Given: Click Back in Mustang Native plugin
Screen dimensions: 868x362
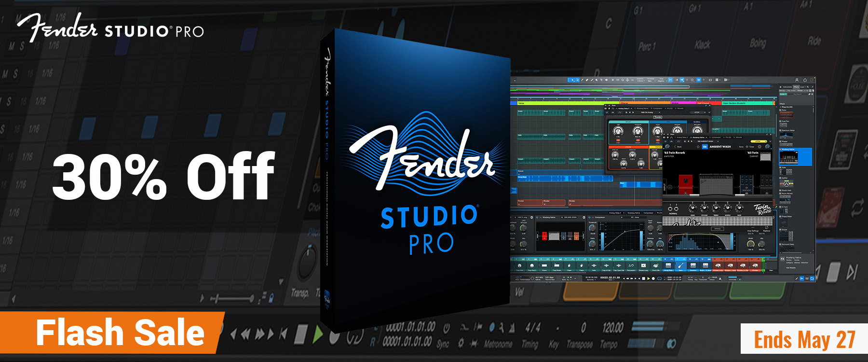Looking at the screenshot, I should click(x=678, y=147).
